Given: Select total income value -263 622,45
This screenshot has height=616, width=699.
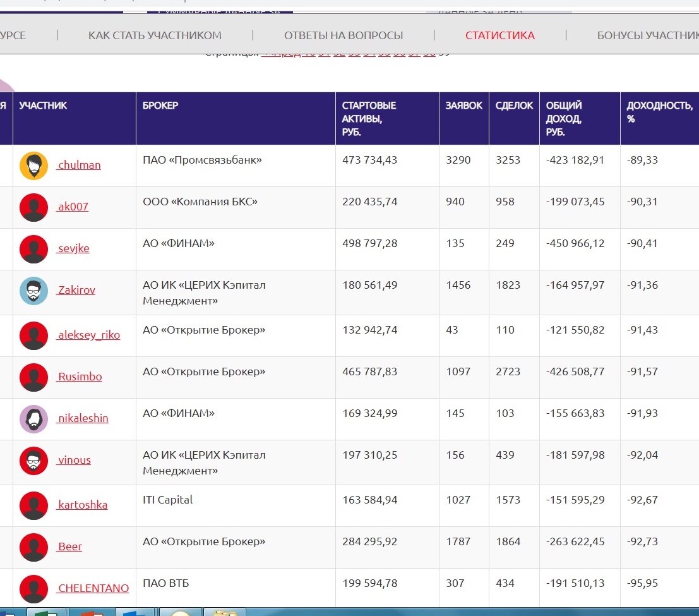Looking at the screenshot, I should [575, 541].
